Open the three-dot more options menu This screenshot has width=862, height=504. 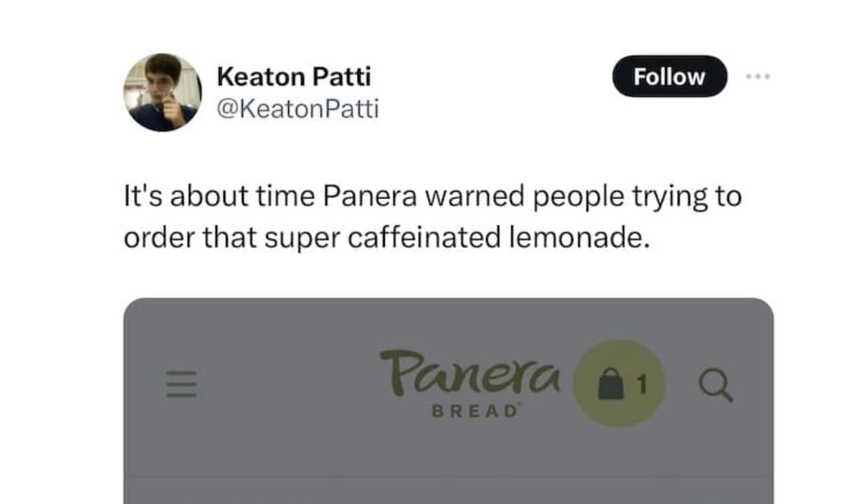pos(757,77)
